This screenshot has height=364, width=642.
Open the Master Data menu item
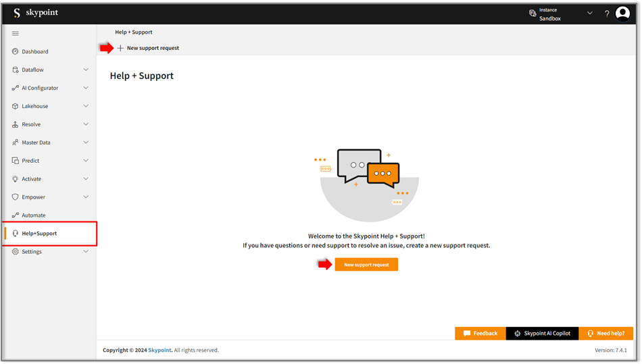36,142
